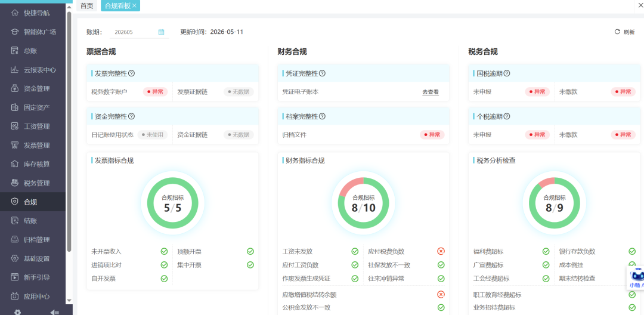Click the 8/9 税务分析检查 donut chart
Image resolution: width=644 pixels, height=315 pixels.
[x=555, y=203]
